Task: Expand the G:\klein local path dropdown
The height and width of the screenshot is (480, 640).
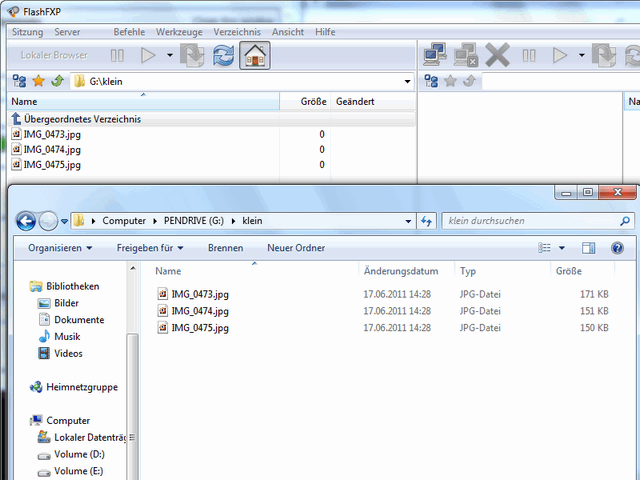Action: click(x=407, y=81)
